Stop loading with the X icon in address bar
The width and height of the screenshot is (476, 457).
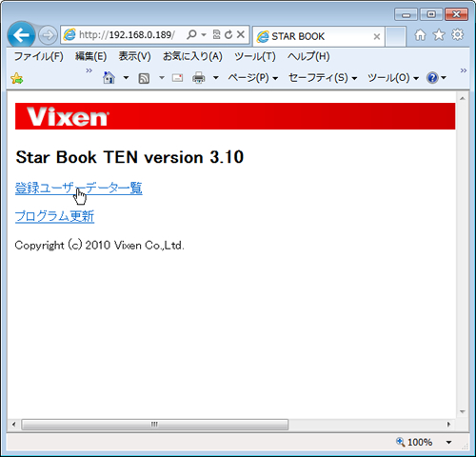point(241,34)
